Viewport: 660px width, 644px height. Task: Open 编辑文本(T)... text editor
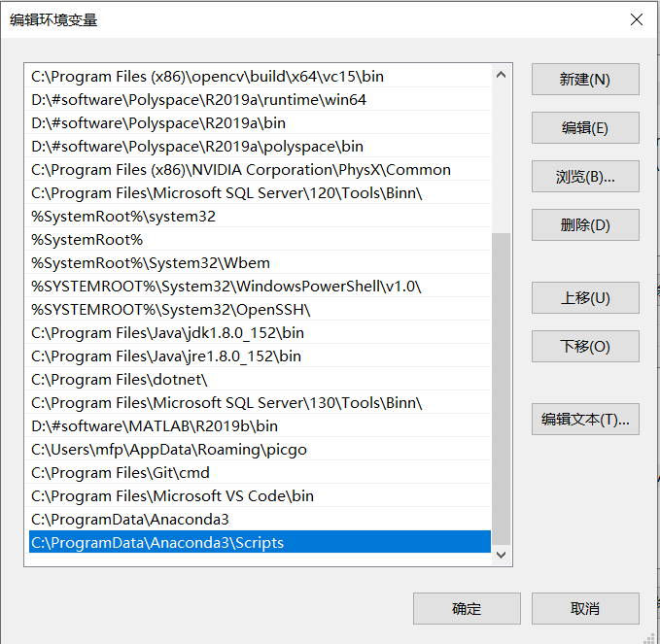[585, 419]
